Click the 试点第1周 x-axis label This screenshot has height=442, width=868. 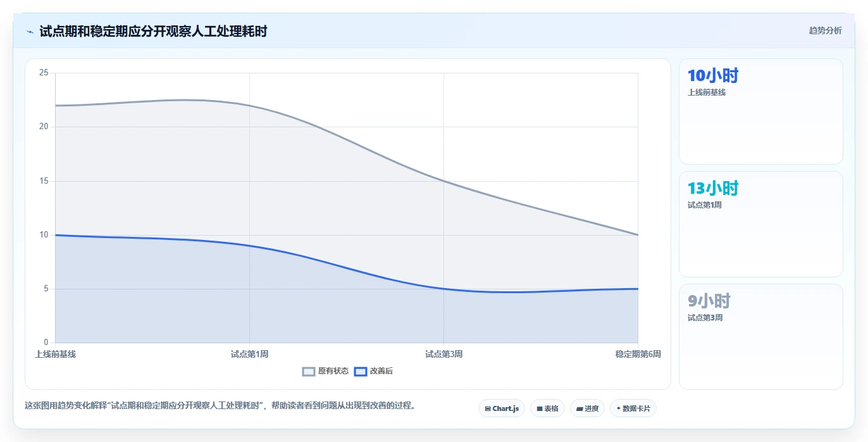point(249,355)
